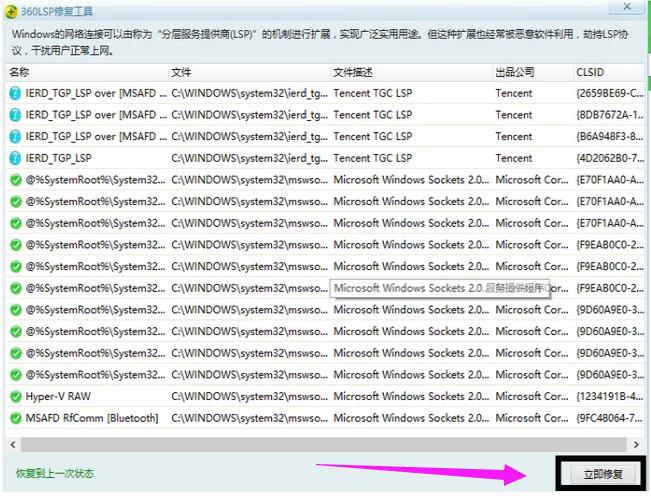This screenshot has height=496, width=651.
Task: Click green check icon beside MSAFD RfComm
Action: tap(16, 418)
